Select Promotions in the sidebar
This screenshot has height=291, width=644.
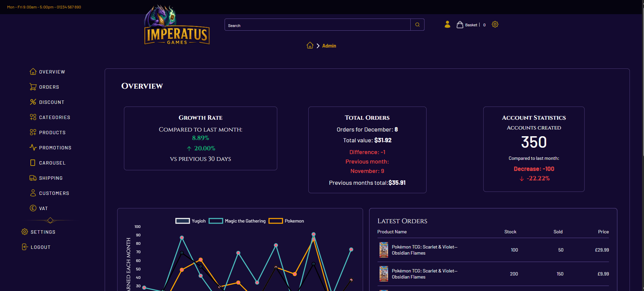55,148
